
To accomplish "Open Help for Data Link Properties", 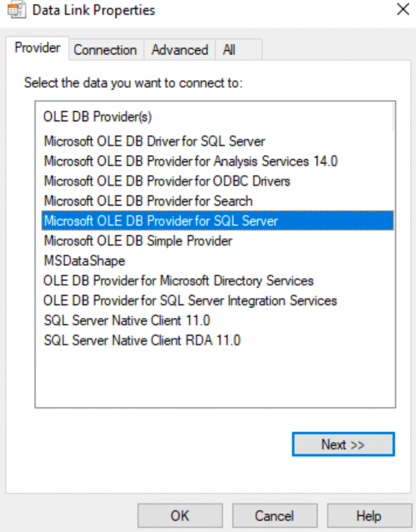I will click(369, 515).
